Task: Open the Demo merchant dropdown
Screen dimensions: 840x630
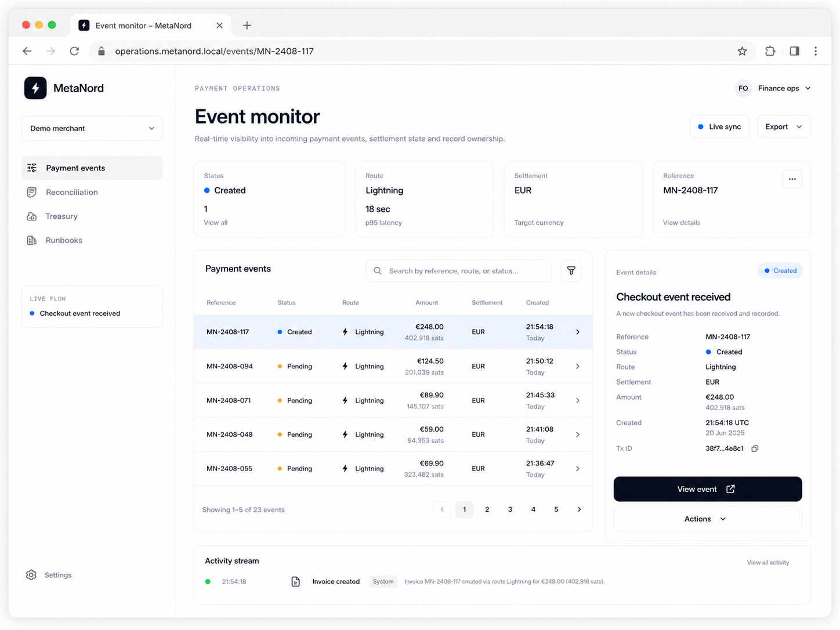Action: [92, 128]
